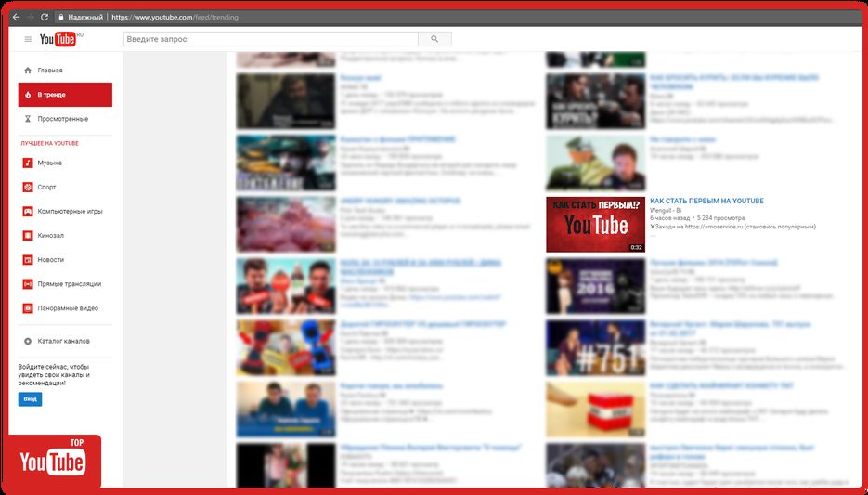Viewport: 868px width, 495px height.
Task: Click the Новости news icon
Action: click(28, 260)
